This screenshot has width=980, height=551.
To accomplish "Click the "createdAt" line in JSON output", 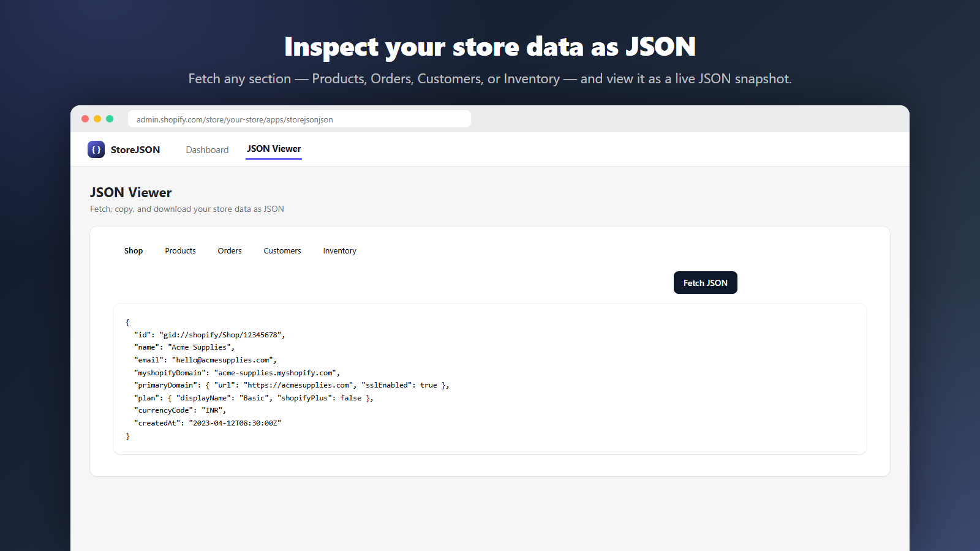I will 208,423.
